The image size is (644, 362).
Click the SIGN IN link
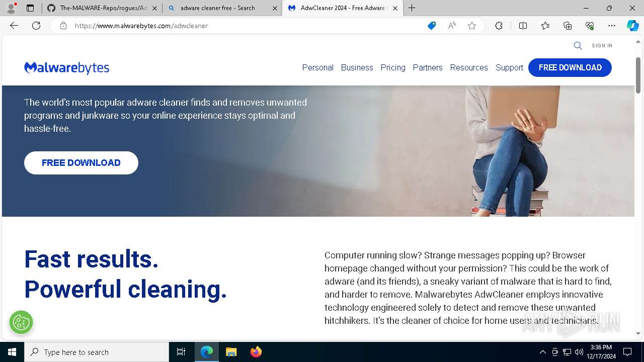[602, 46]
